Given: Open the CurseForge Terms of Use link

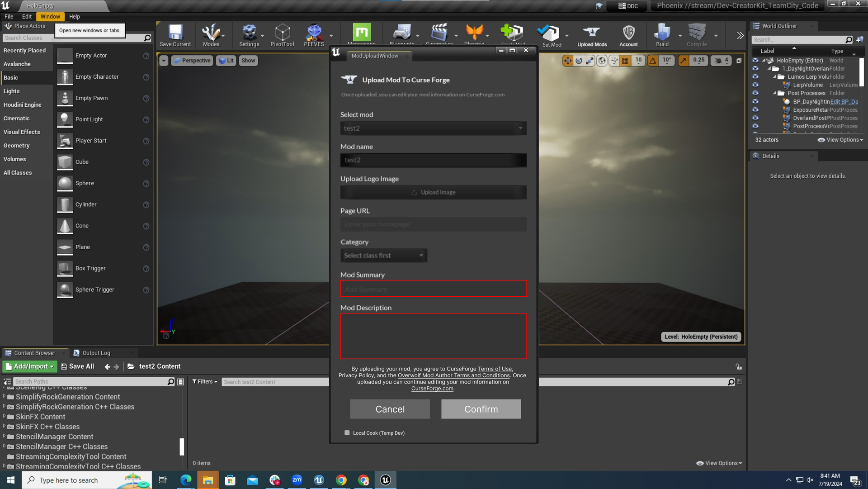Looking at the screenshot, I should click(x=495, y=369).
